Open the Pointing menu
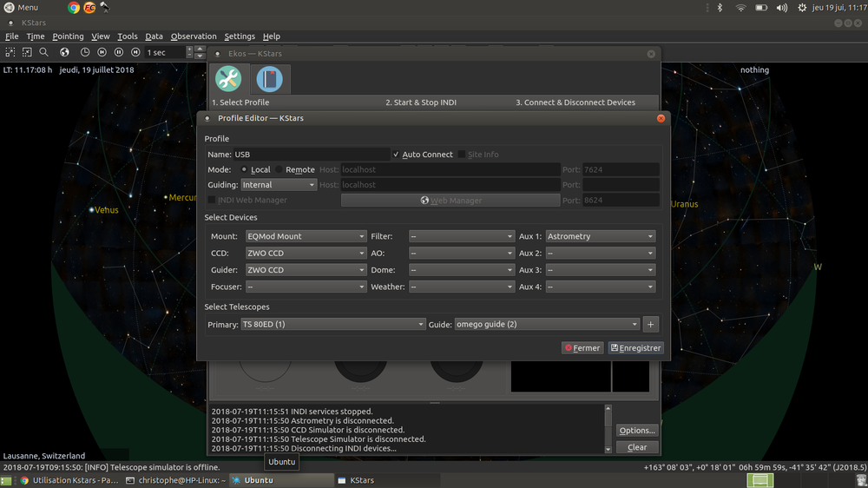The image size is (868, 488). pos(68,36)
